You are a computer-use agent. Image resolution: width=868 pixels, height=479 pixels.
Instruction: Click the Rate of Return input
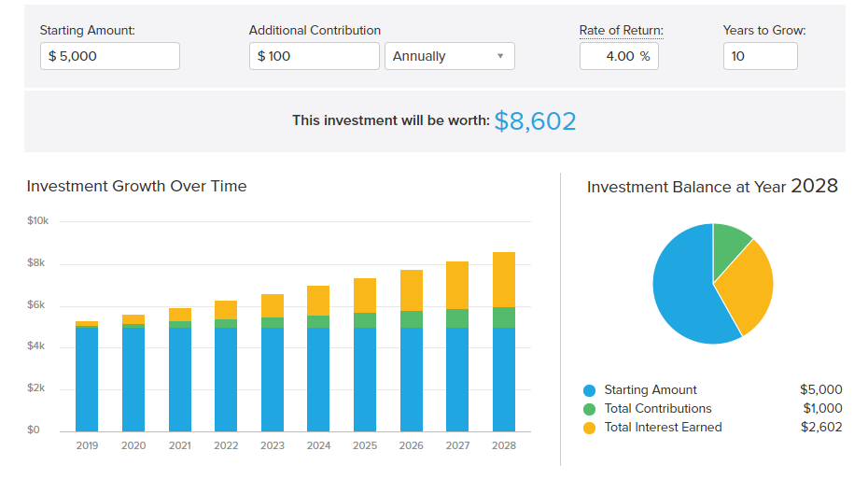pyautogui.click(x=619, y=56)
